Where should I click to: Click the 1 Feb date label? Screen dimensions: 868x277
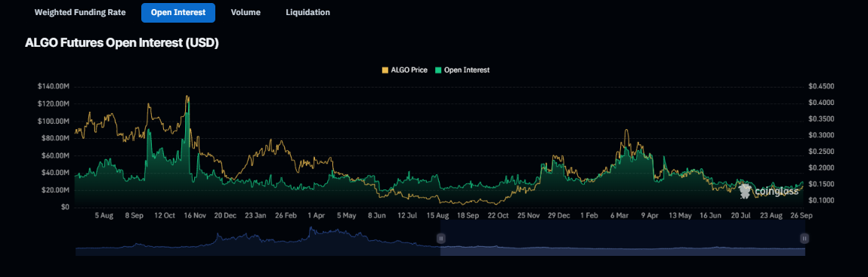click(589, 216)
